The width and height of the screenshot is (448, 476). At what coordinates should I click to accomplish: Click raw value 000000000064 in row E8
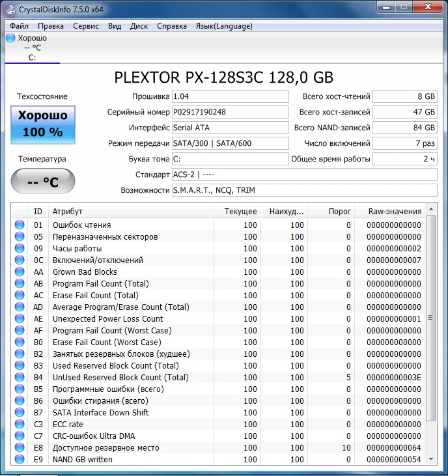pos(394,447)
